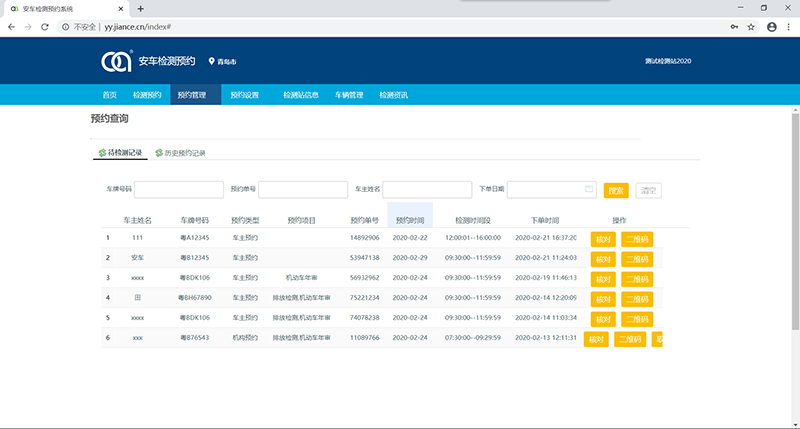The height and width of the screenshot is (429, 800).
Task: Reload the page with the refresh icon
Action: [x=45, y=27]
